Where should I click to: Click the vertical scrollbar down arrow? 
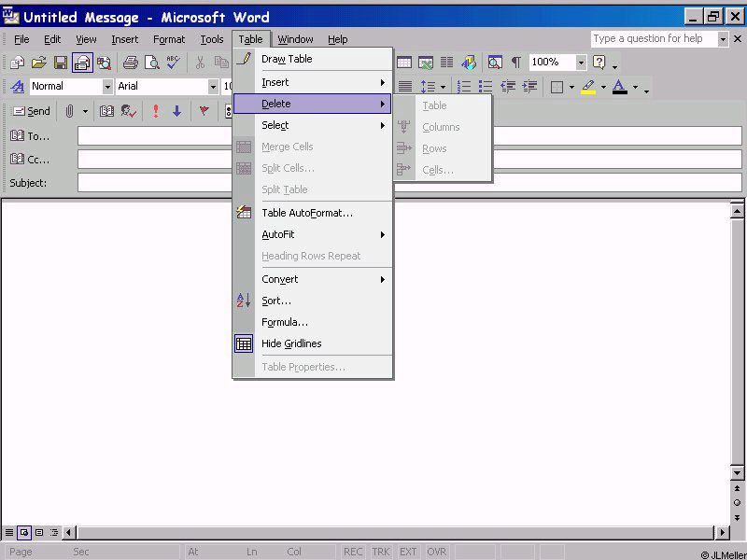tap(737, 473)
